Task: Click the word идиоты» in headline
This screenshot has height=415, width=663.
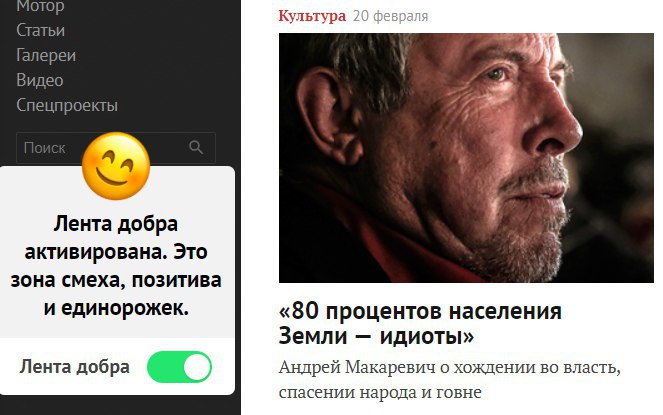Action: coord(427,337)
